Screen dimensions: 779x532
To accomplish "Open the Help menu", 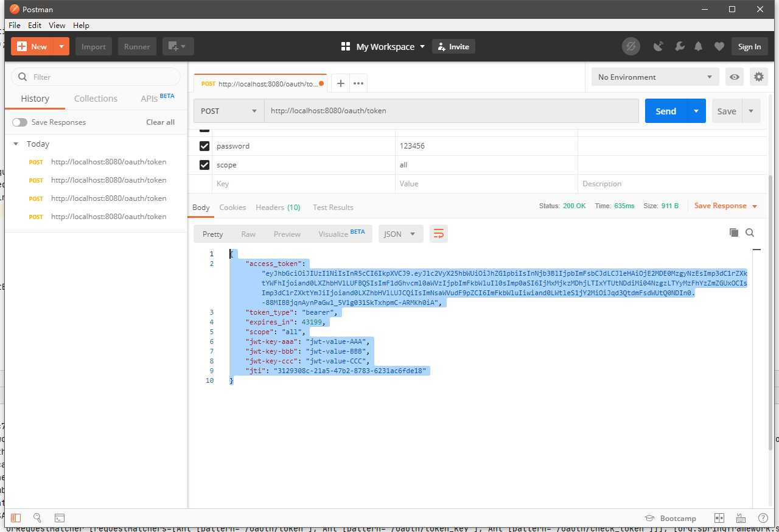I will pos(81,25).
